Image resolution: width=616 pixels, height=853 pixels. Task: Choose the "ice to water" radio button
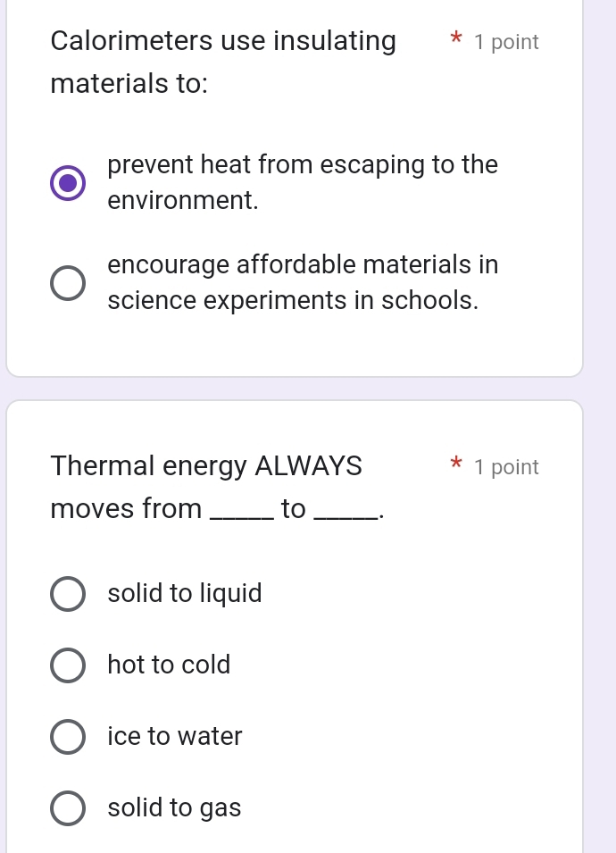[x=68, y=737]
